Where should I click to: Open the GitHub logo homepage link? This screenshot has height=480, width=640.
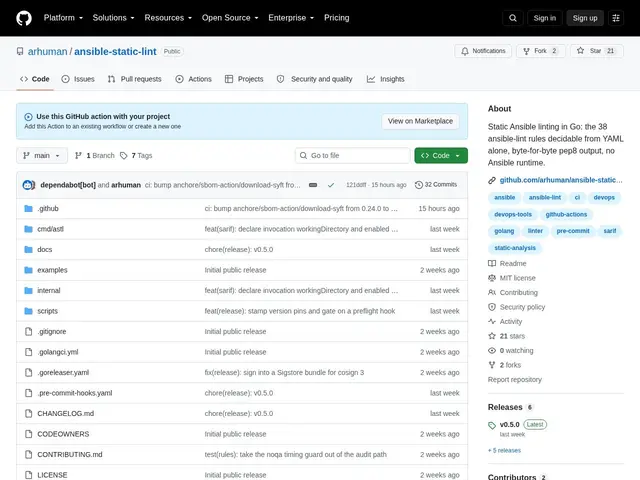[24, 18]
